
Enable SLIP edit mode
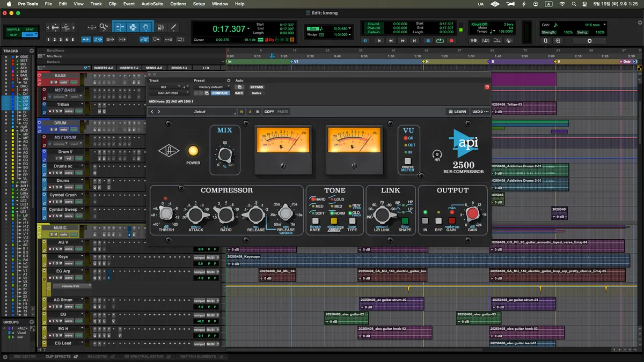pyautogui.click(x=13, y=35)
